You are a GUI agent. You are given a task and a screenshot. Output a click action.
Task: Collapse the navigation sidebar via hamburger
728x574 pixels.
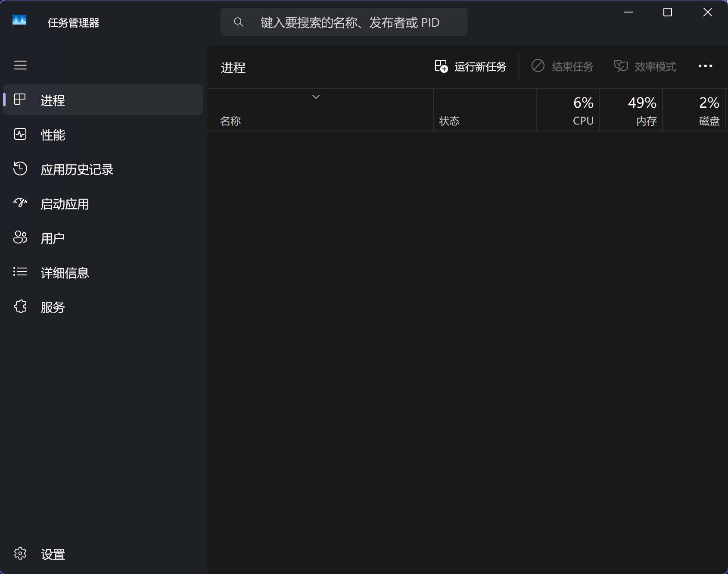20,65
